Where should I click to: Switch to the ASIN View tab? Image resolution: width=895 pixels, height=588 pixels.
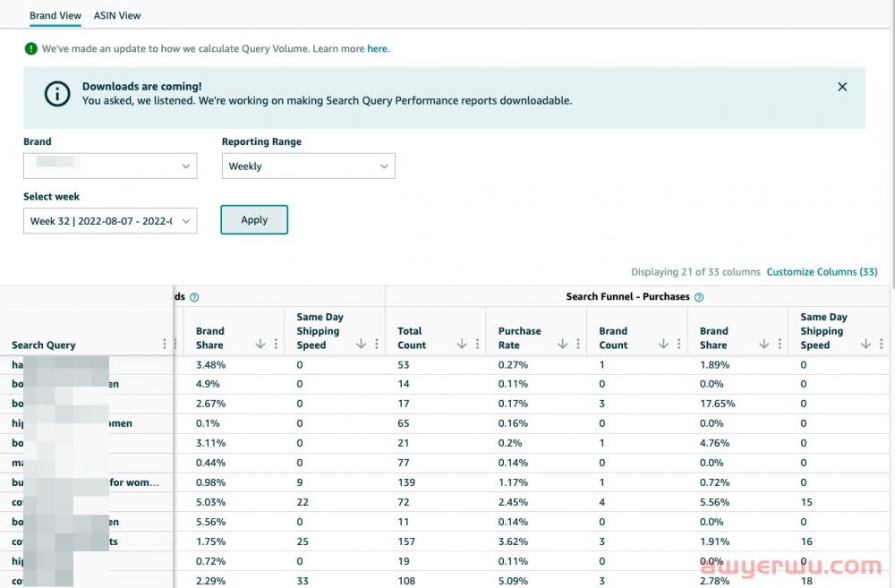pyautogui.click(x=117, y=15)
